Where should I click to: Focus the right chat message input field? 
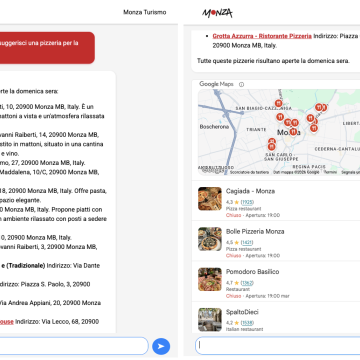point(278,346)
